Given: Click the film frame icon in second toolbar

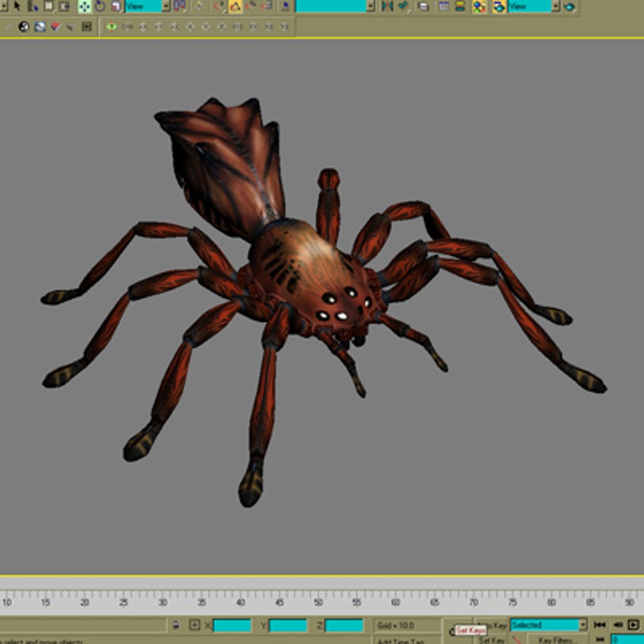Looking at the screenshot, I should tap(86, 27).
